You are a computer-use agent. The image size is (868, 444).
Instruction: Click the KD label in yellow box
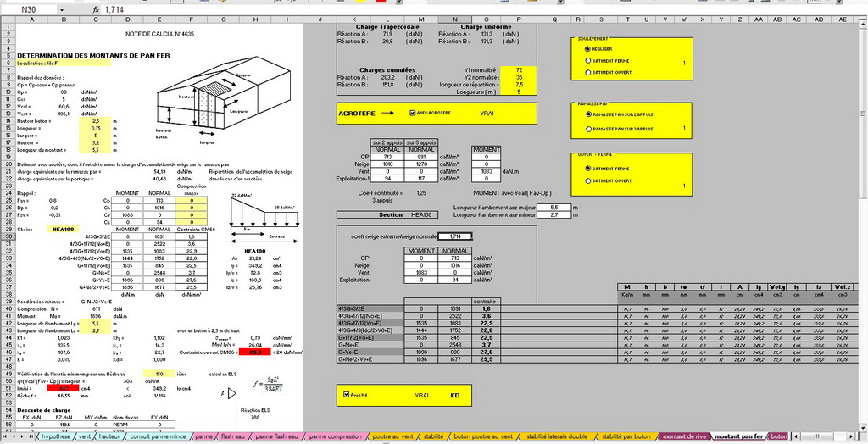click(x=454, y=396)
